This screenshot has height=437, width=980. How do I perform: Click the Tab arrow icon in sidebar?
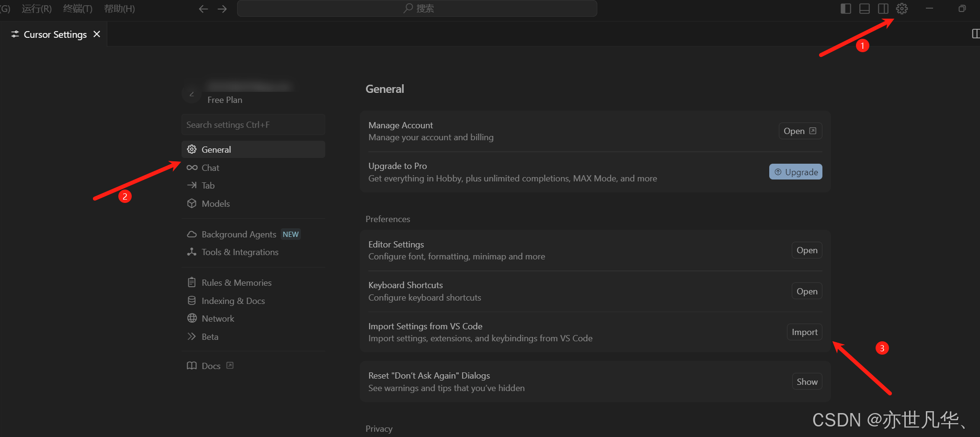[x=192, y=185]
